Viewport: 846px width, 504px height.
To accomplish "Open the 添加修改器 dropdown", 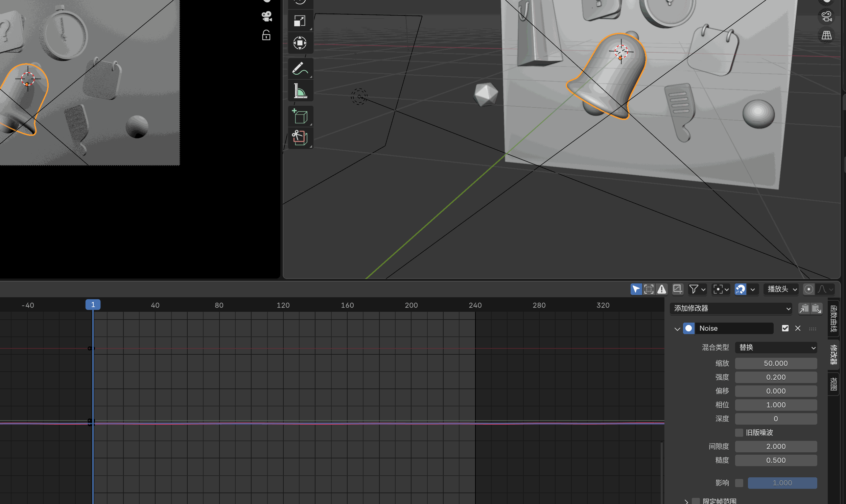I will (731, 308).
